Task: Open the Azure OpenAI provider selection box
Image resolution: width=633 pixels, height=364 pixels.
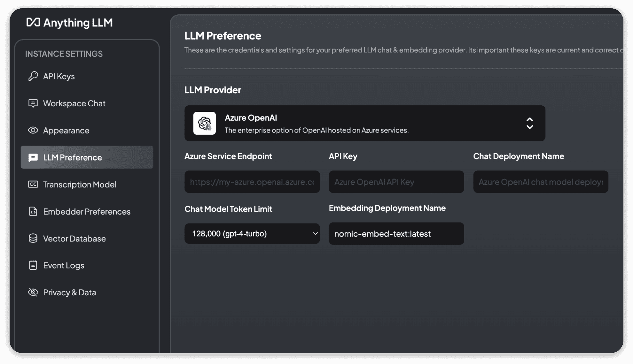Action: [364, 123]
